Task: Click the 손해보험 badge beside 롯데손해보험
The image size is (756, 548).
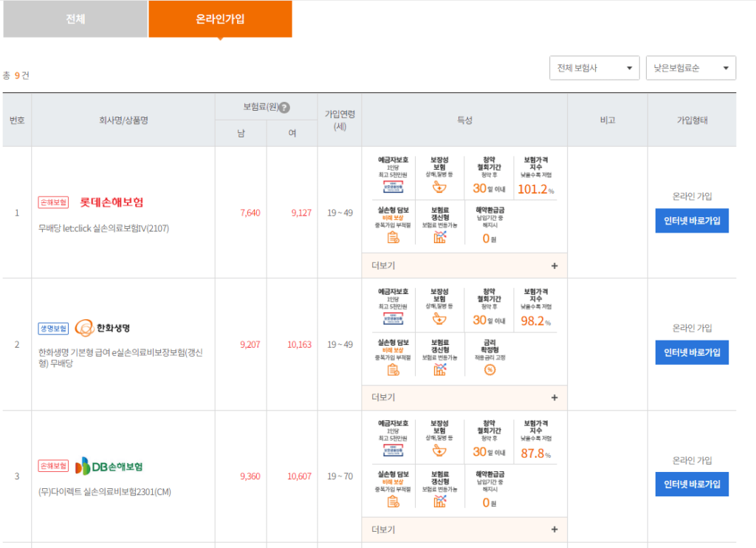Action: pos(53,202)
